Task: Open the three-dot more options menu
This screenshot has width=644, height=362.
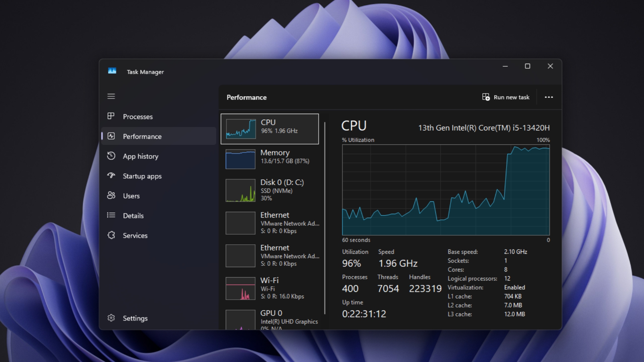Action: click(x=549, y=97)
